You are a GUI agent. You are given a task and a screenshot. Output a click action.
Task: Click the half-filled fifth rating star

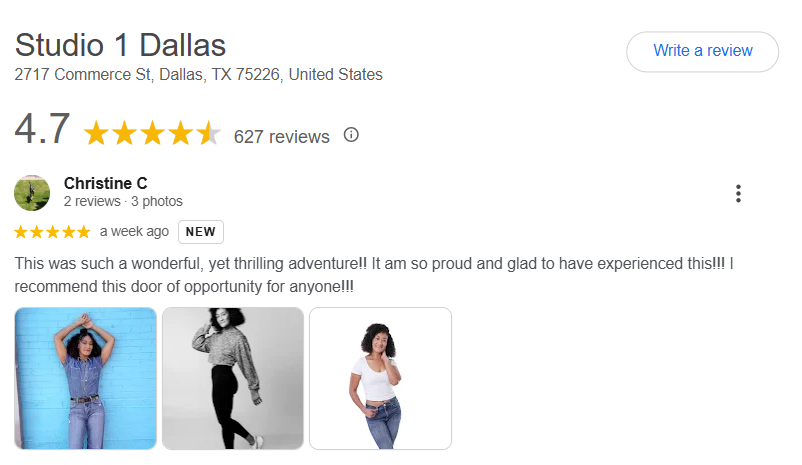click(x=209, y=134)
